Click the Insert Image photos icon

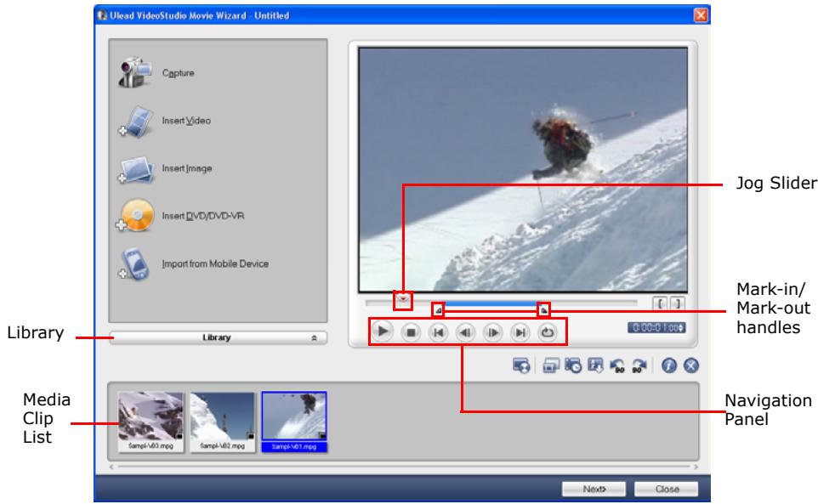point(136,170)
